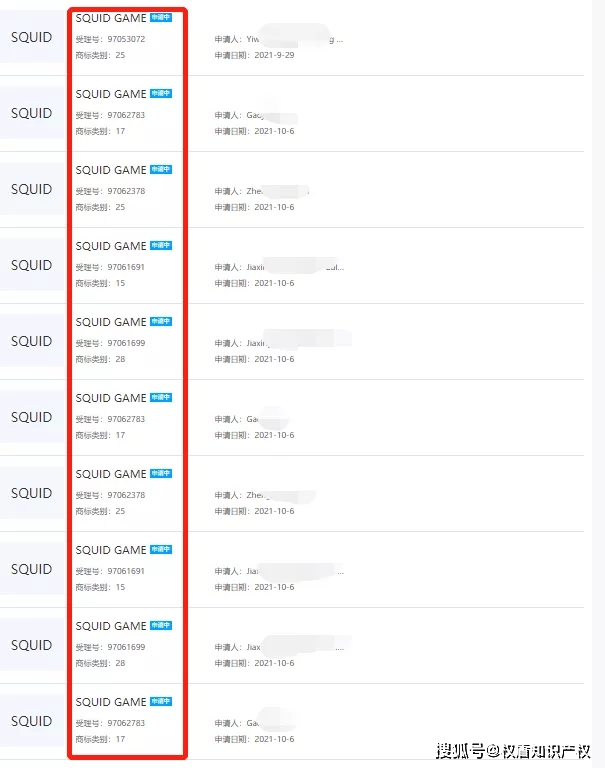
Task: Open the SQUID GAME title in the third row
Action: [x=110, y=170]
